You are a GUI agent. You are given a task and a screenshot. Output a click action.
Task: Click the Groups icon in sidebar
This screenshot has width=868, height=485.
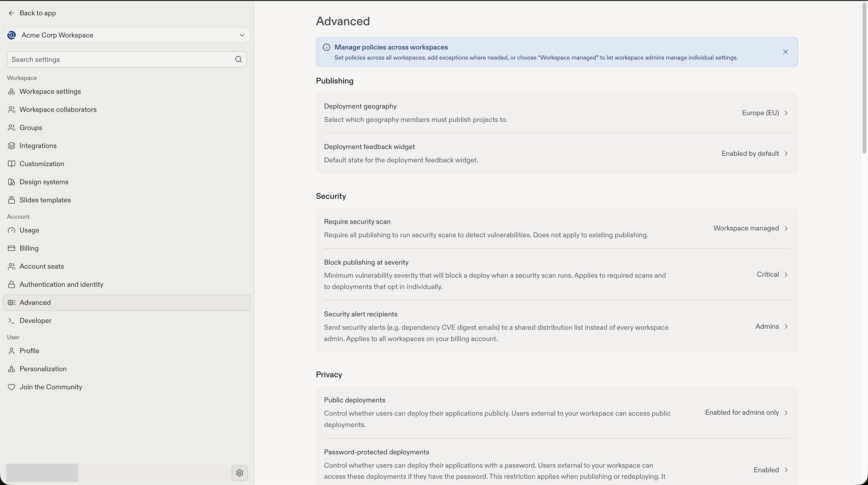tap(12, 128)
